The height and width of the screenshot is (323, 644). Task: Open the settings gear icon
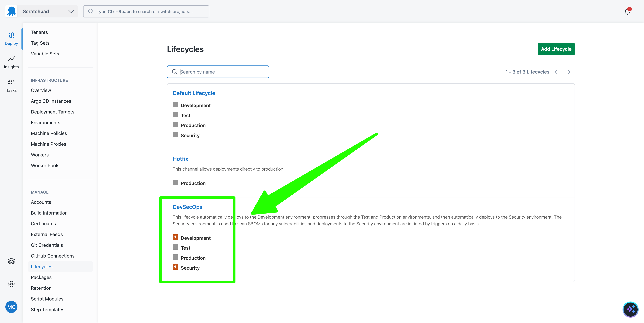click(11, 284)
